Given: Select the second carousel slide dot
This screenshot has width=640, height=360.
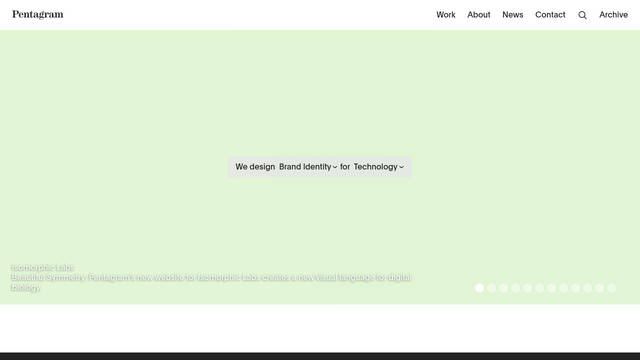Looking at the screenshot, I should coord(491,288).
